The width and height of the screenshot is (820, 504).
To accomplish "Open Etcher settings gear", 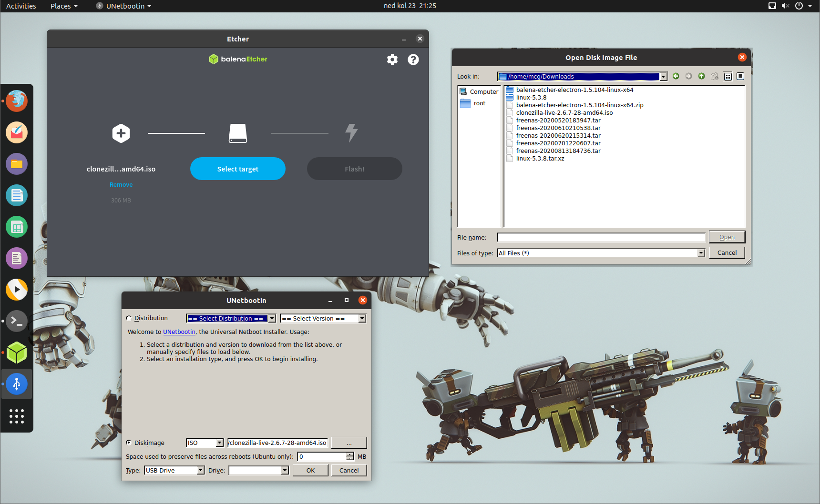I will (x=392, y=60).
